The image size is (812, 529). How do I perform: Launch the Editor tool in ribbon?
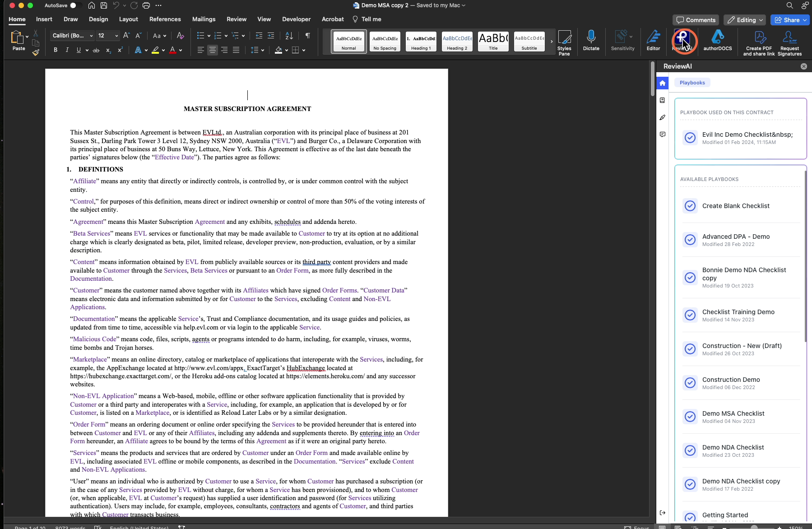pyautogui.click(x=653, y=41)
